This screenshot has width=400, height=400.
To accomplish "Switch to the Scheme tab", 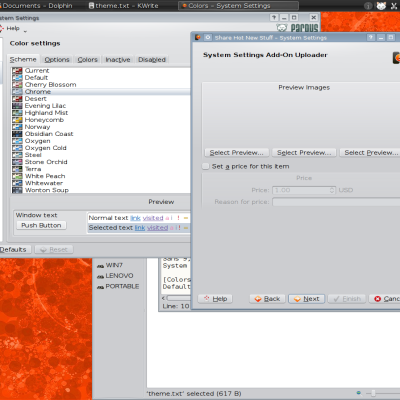I will (23, 59).
